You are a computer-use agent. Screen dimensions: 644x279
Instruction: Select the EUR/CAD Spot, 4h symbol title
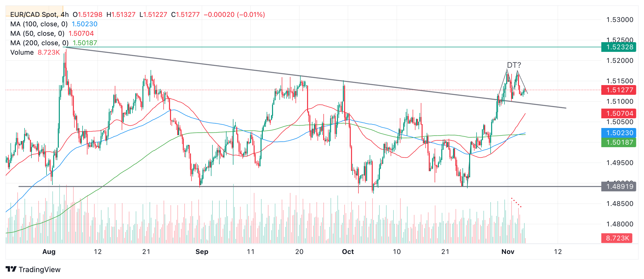[39, 15]
